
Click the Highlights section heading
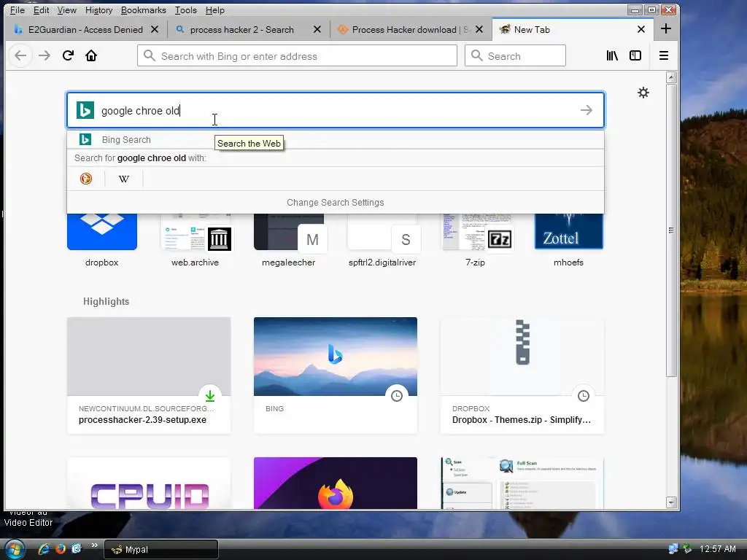(107, 301)
